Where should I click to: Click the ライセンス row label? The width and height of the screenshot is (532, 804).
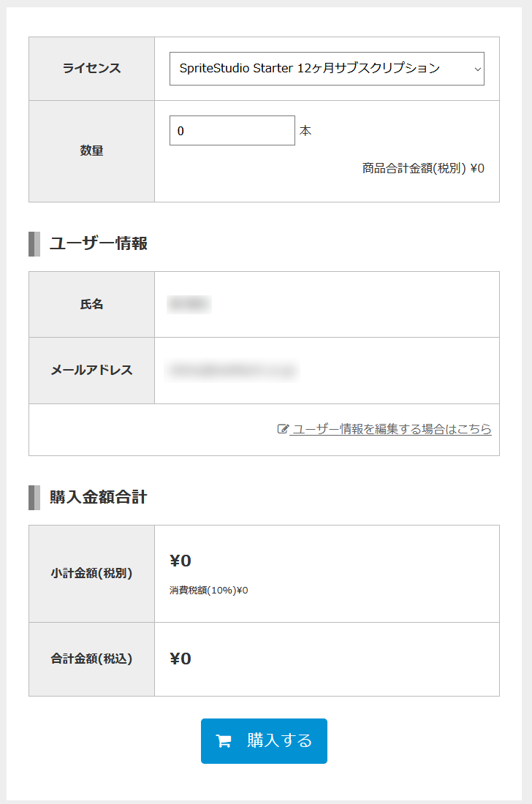coord(92,68)
